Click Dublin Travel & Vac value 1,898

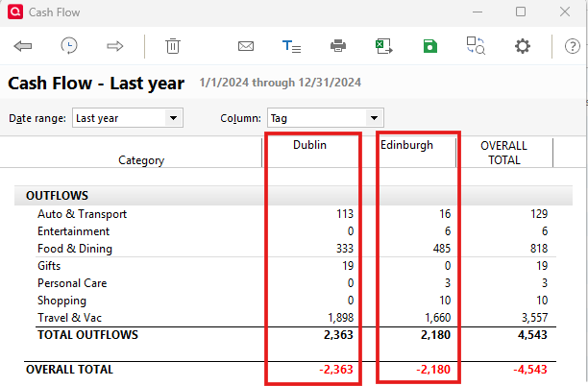pyautogui.click(x=340, y=318)
